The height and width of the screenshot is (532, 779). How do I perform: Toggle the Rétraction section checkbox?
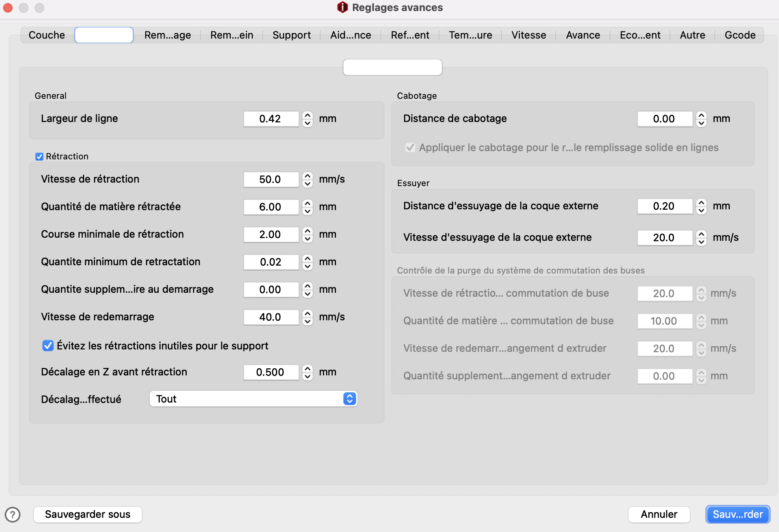click(x=39, y=157)
